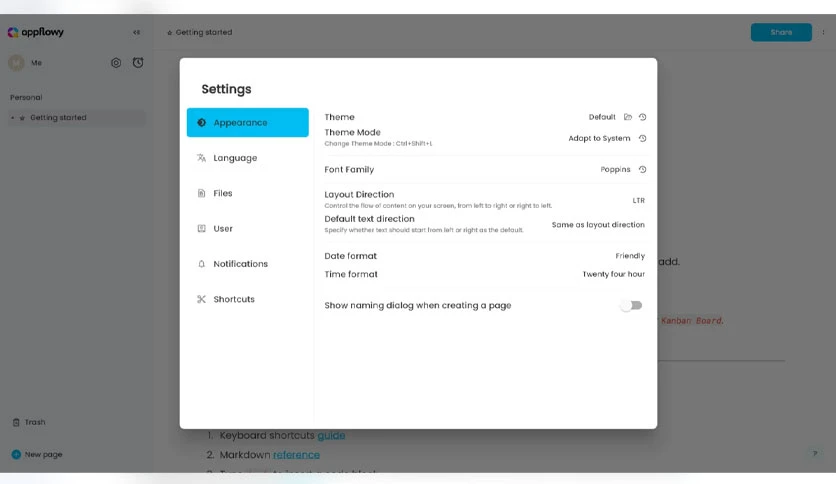Open the Markdown reference link
The width and height of the screenshot is (836, 484).
[x=296, y=455]
